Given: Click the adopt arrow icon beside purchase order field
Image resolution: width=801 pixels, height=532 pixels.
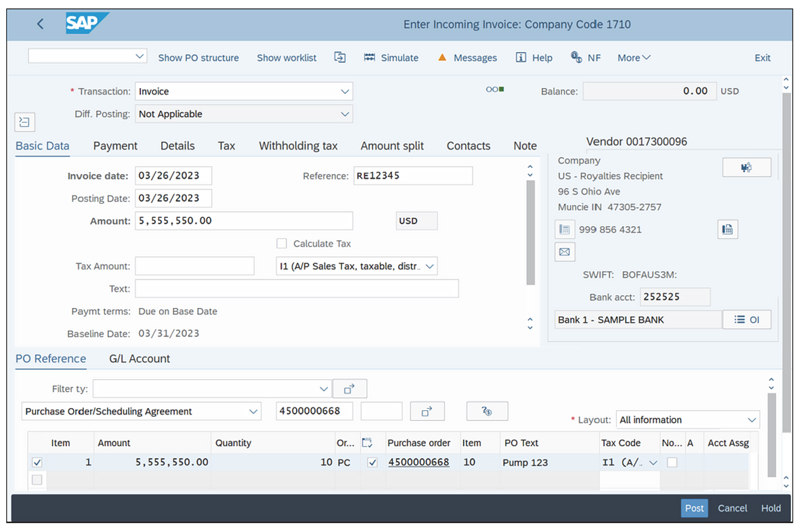Looking at the screenshot, I should pyautogui.click(x=427, y=411).
